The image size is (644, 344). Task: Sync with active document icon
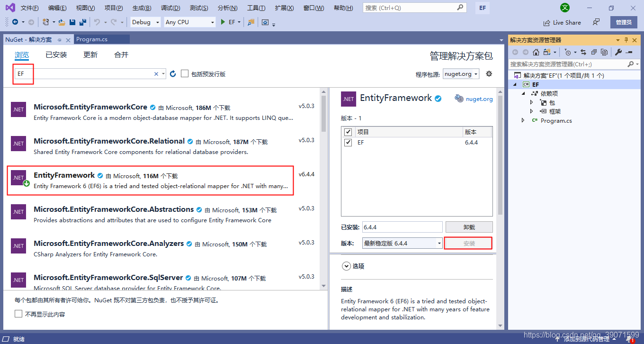tap(583, 52)
